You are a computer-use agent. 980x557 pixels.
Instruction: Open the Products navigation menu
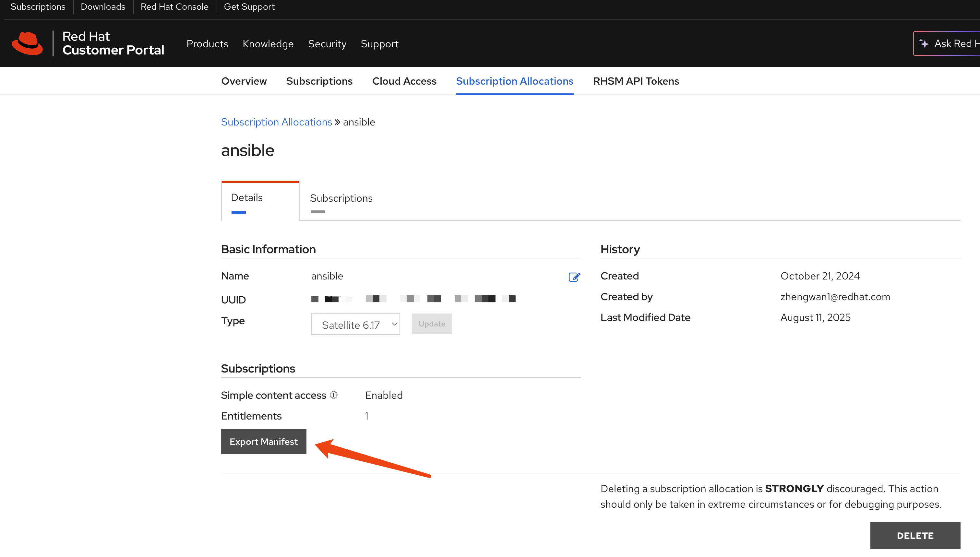207,44
